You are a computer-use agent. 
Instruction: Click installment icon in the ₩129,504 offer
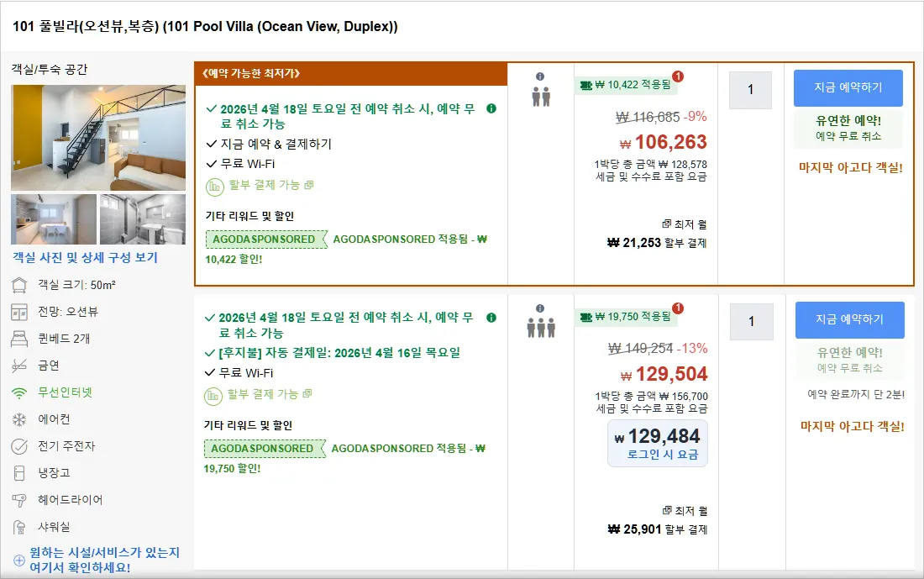(x=213, y=396)
